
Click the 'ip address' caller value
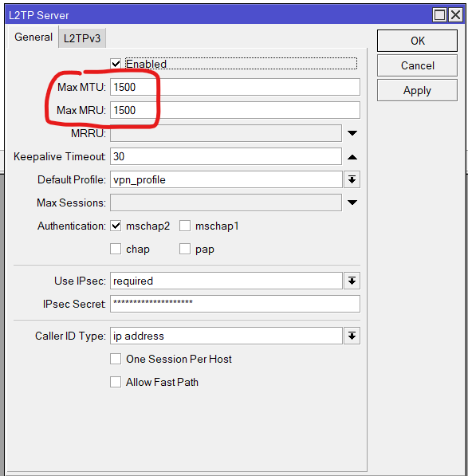point(226,336)
